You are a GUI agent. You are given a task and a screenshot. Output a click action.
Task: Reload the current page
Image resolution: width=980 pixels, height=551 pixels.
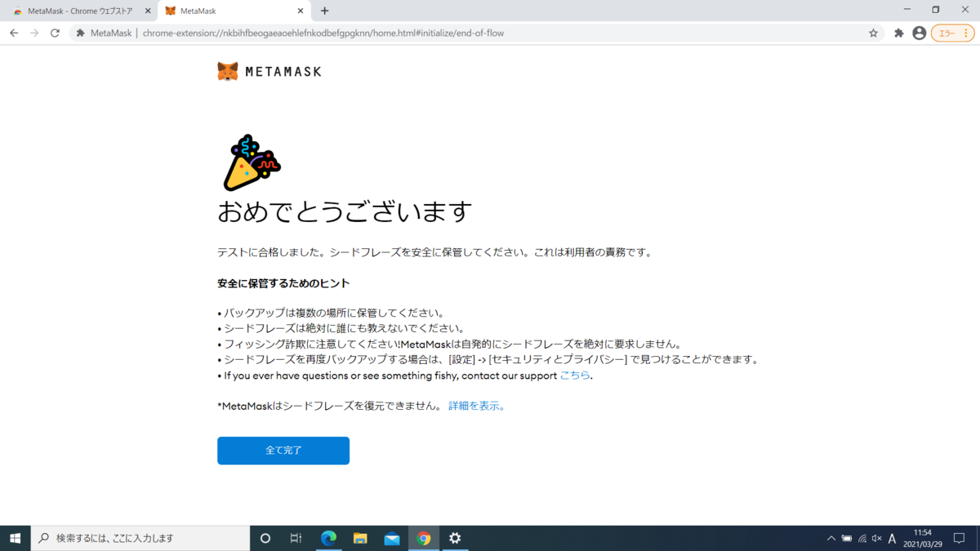[55, 33]
